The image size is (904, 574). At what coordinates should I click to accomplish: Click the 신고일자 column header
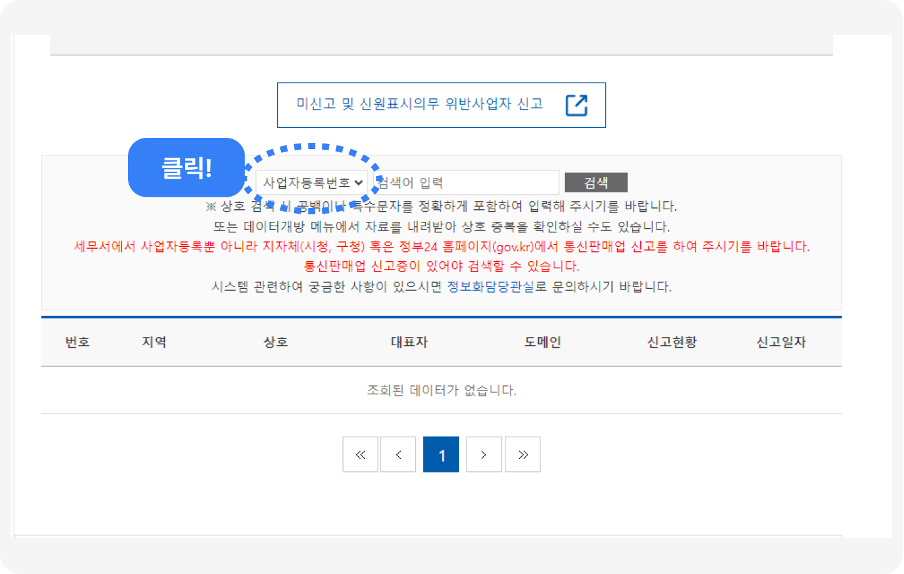click(781, 342)
